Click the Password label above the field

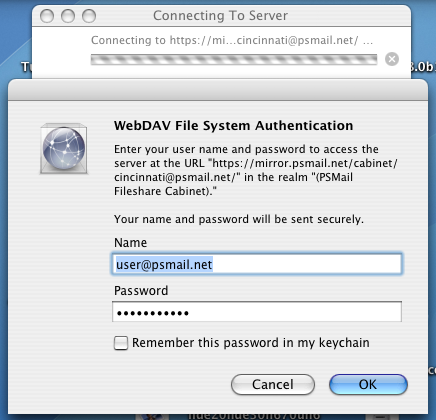(x=141, y=291)
